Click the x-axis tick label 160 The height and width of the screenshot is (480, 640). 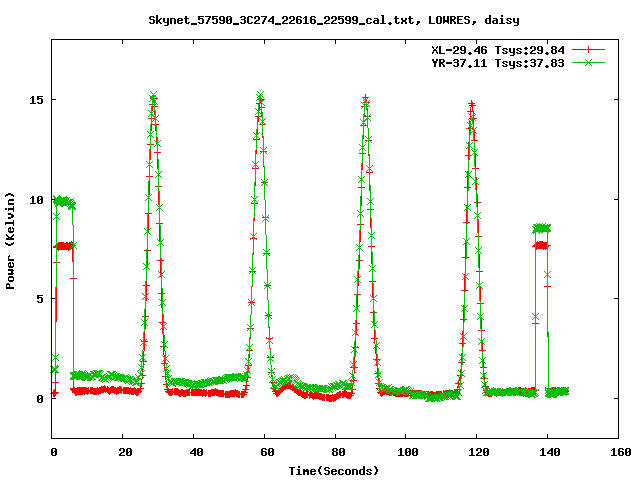point(621,452)
